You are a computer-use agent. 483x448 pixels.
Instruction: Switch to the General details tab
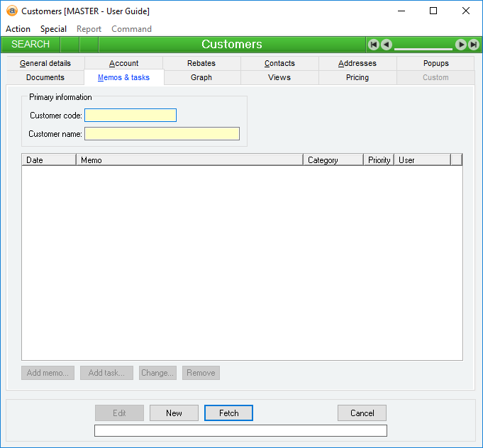pyautogui.click(x=45, y=63)
